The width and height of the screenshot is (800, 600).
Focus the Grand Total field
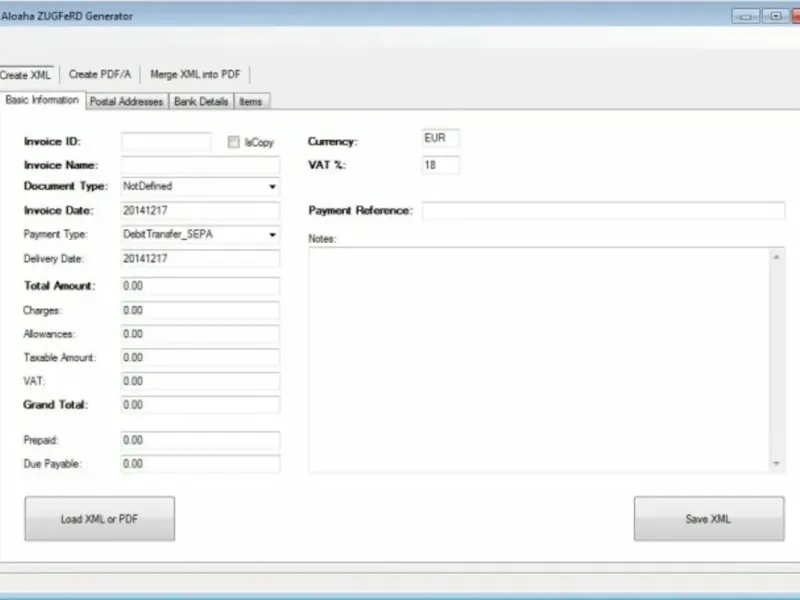coord(201,405)
